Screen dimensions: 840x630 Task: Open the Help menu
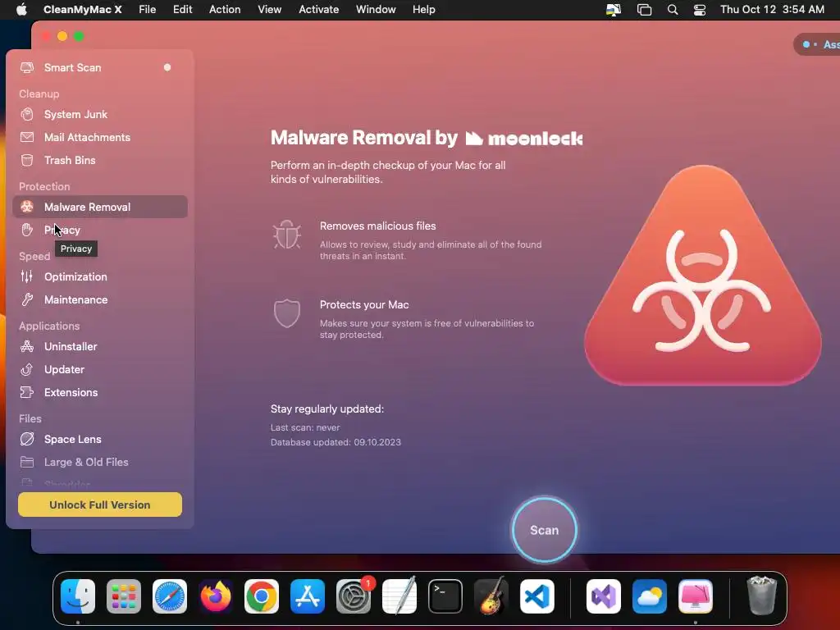424,10
